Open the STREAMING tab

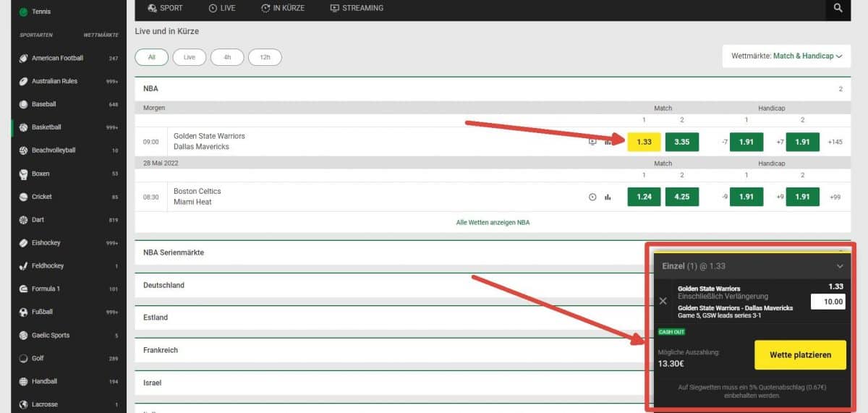(357, 8)
